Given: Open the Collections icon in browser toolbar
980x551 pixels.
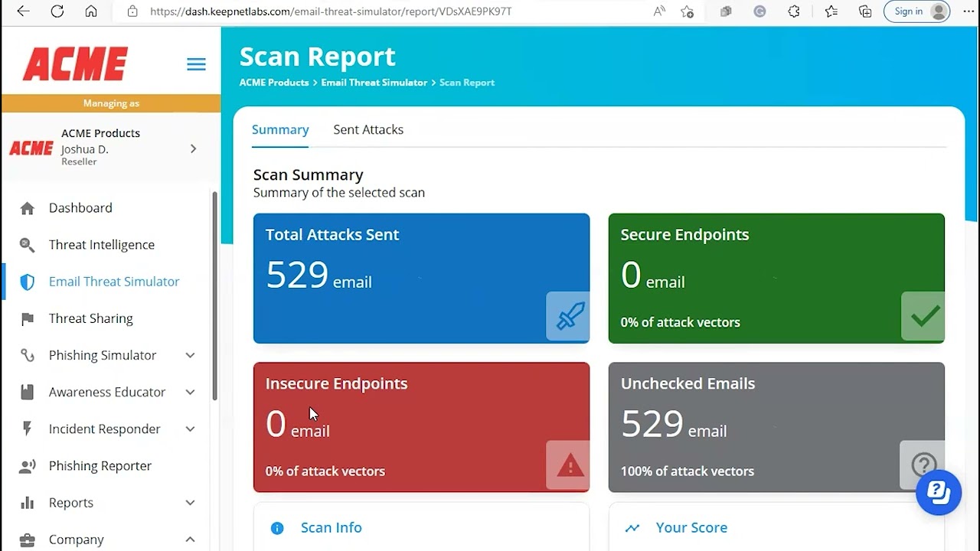Looking at the screenshot, I should tap(865, 11).
